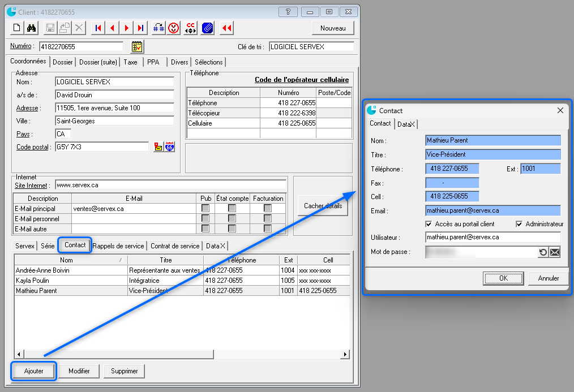This screenshot has width=574, height=392.
Task: Toggle the Administrateur checkbox
Action: point(519,224)
